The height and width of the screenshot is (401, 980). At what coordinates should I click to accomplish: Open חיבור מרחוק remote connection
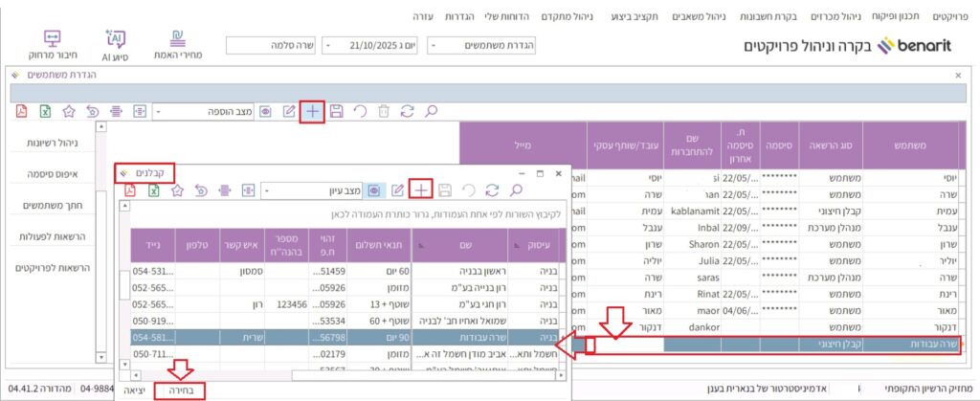point(53,45)
